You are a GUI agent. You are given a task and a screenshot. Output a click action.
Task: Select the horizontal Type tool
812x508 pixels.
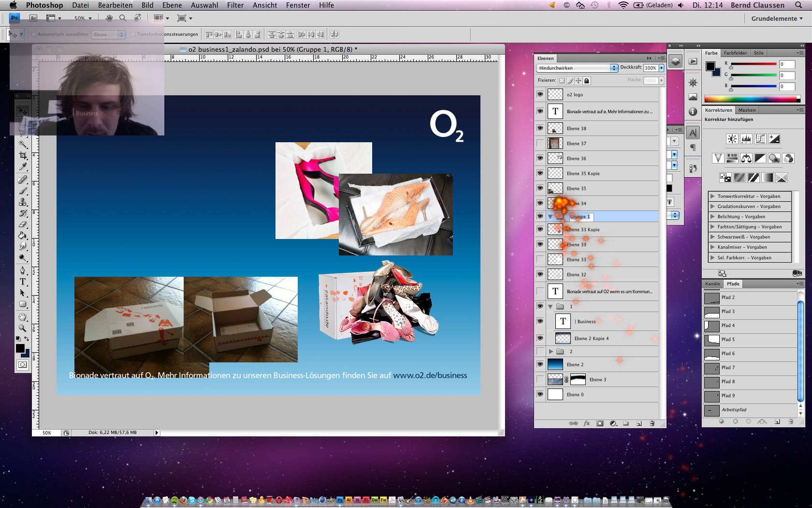click(x=23, y=282)
